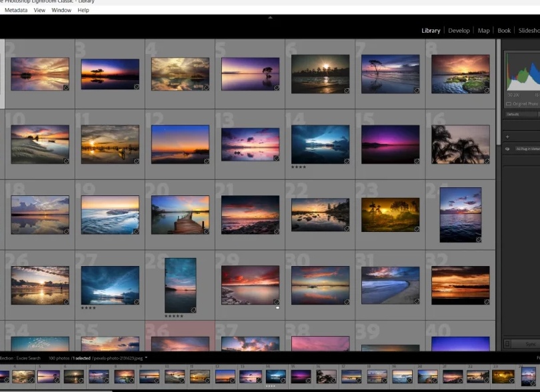Click the grid's vertical scrollbar thumb
Image resolution: width=540 pixels, height=392 pixels.
(498, 92)
